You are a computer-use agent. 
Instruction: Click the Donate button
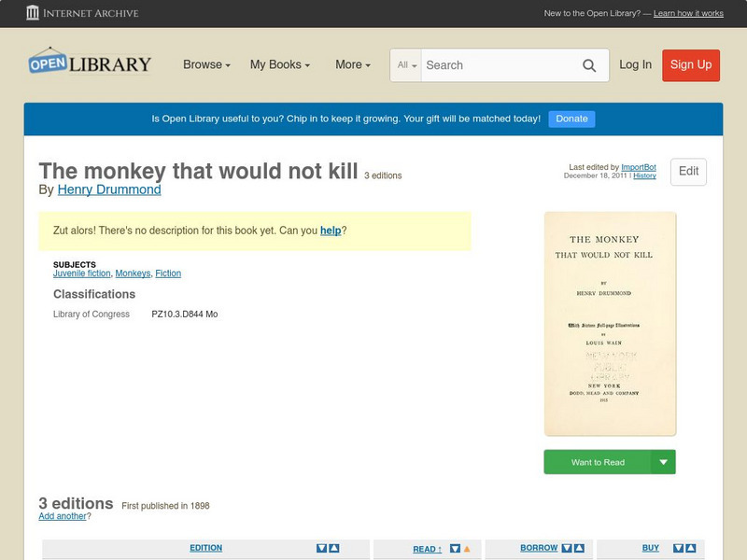571,119
